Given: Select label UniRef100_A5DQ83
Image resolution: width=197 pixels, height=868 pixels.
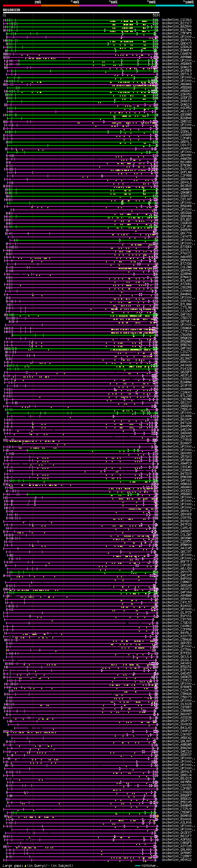Looking at the screenshot, I should pos(177,494).
